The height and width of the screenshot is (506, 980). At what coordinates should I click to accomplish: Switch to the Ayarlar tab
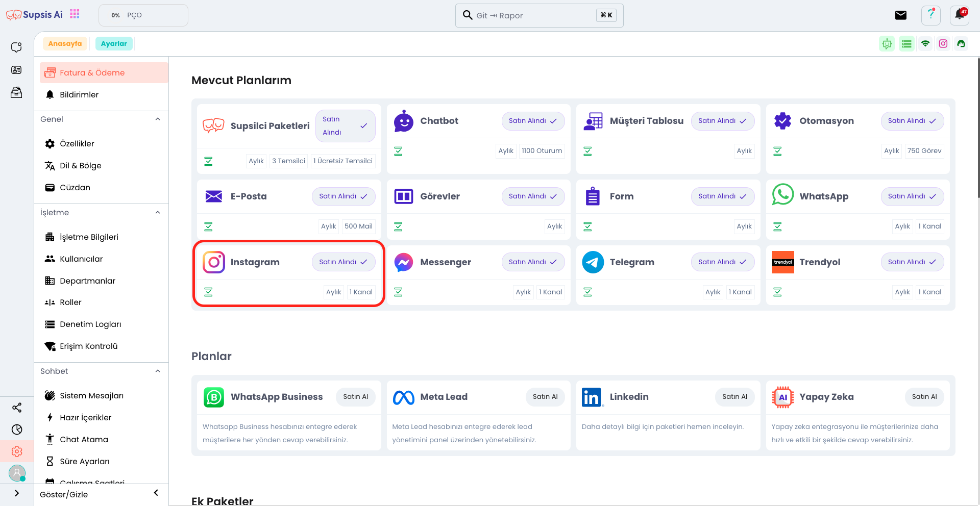114,43
